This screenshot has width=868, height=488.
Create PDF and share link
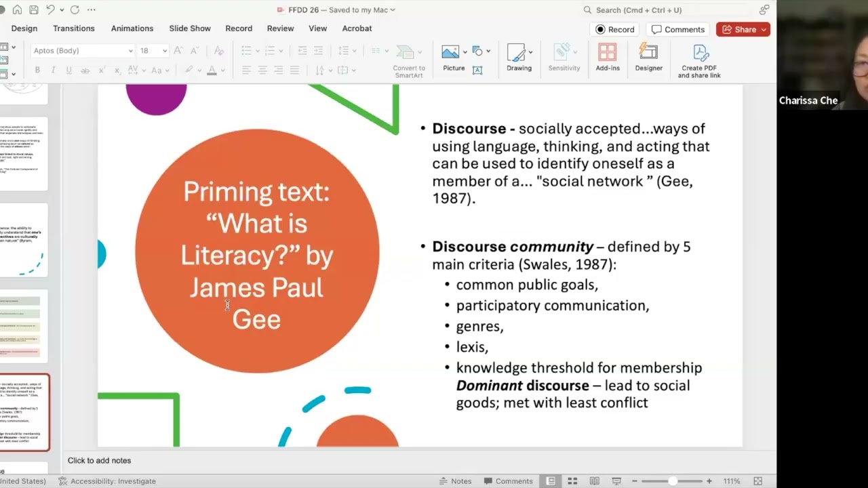click(x=699, y=61)
